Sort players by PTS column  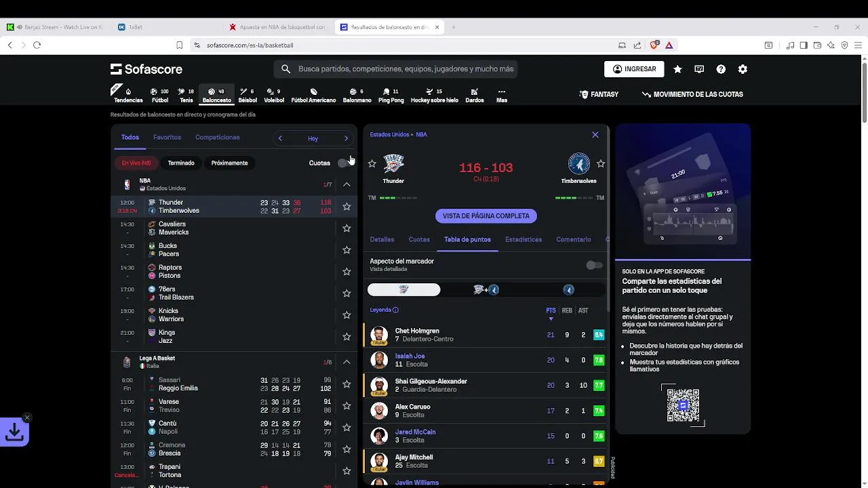point(551,311)
